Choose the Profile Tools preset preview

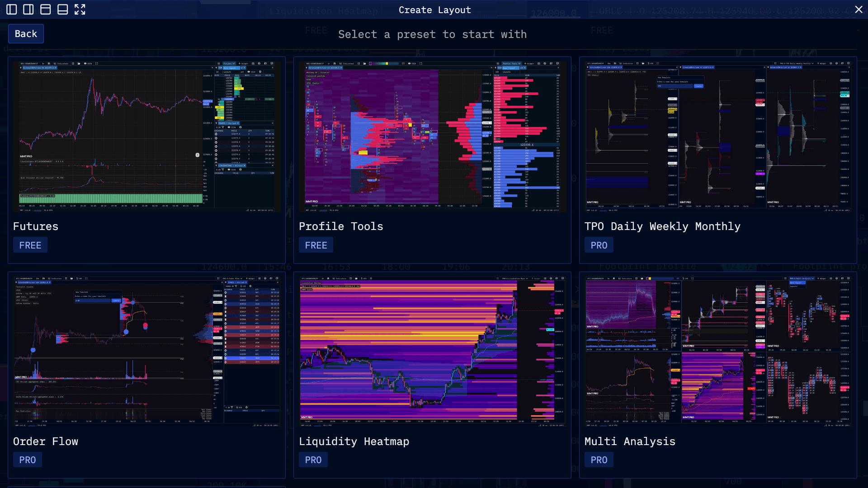click(432, 136)
